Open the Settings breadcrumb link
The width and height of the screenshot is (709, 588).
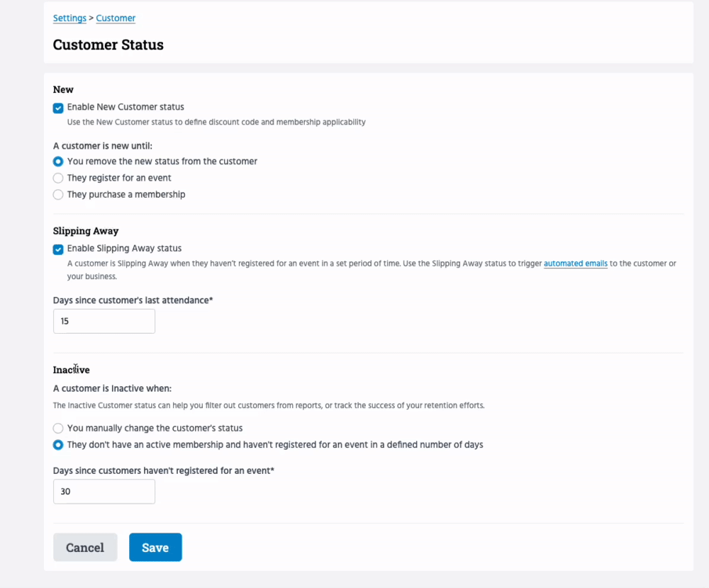(x=69, y=18)
